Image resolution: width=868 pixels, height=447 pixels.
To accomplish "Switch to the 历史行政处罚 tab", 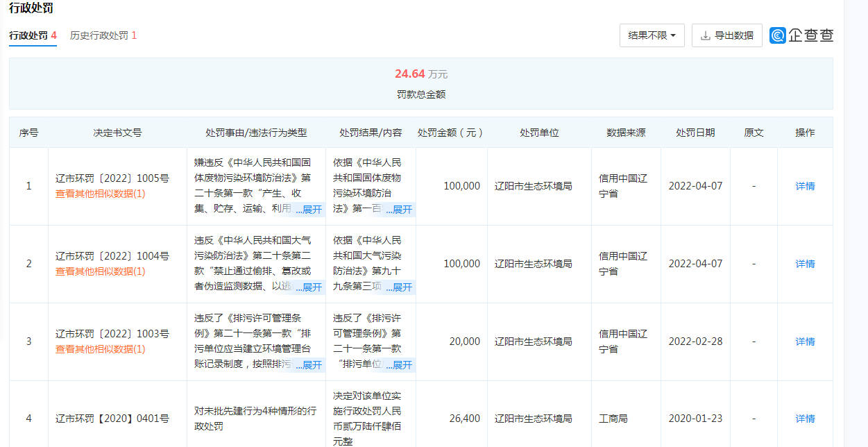I will pyautogui.click(x=103, y=35).
